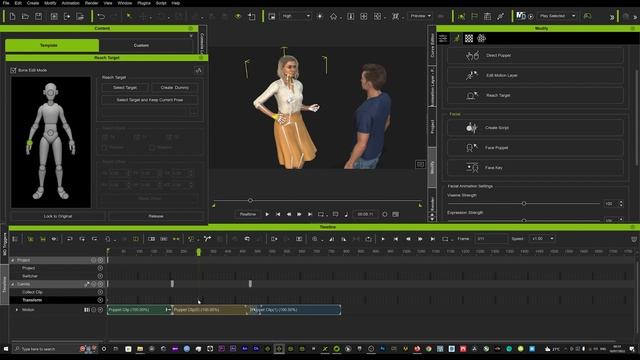
Task: Click the timeline zoom magnifier icon
Action: tap(315, 239)
